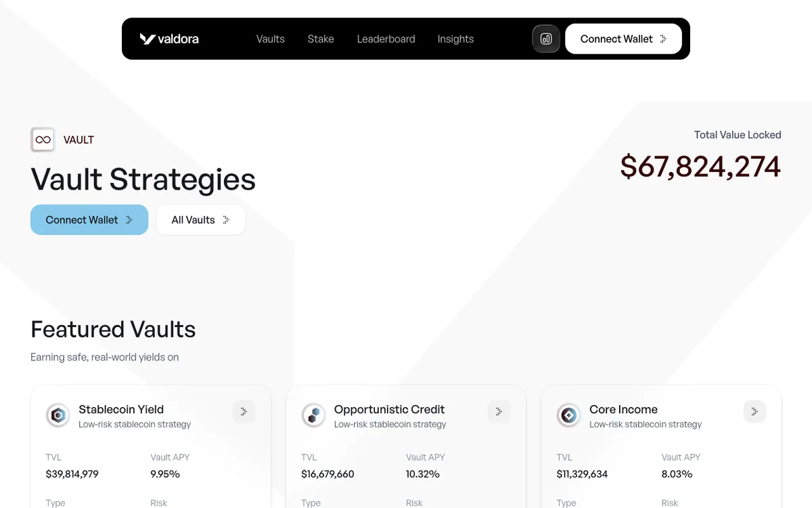Click 'Earning safe, real-world yields on' text
The image size is (812, 508).
[105, 357]
